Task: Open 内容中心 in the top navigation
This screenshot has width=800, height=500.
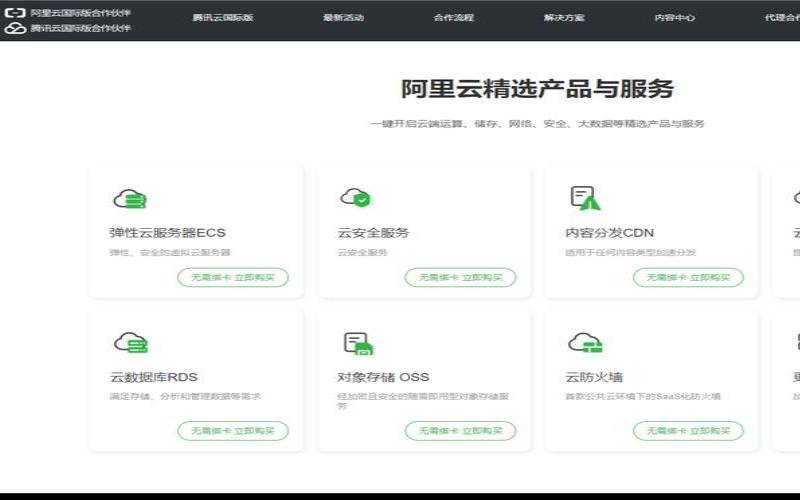Action: (674, 18)
